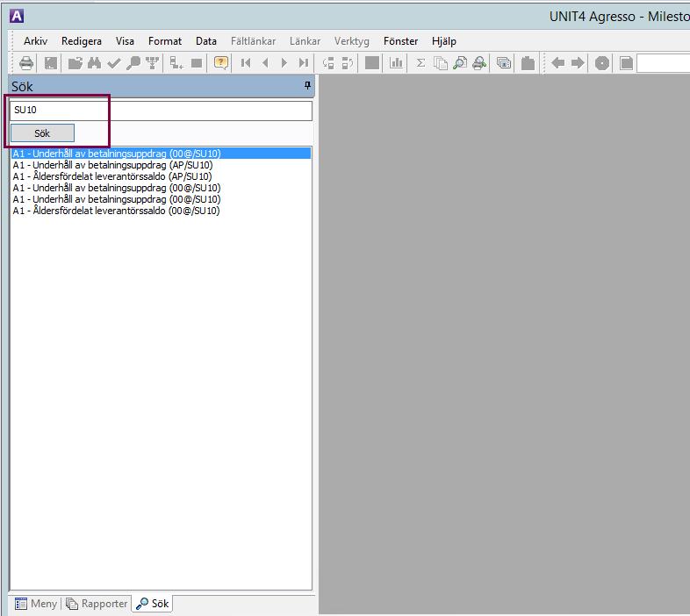Open the Format menu
This screenshot has height=616, width=690.
[165, 41]
